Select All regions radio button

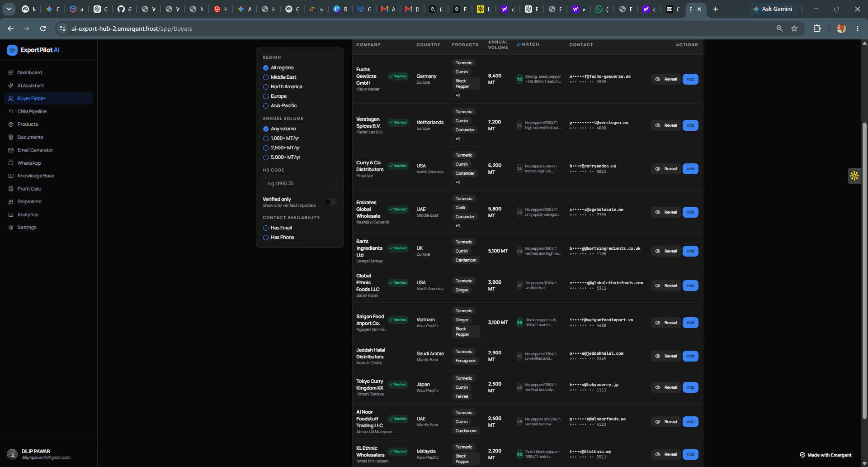coord(266,68)
